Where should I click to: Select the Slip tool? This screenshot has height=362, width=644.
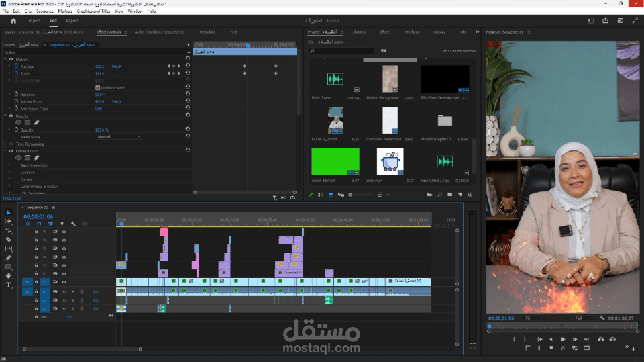[8, 248]
